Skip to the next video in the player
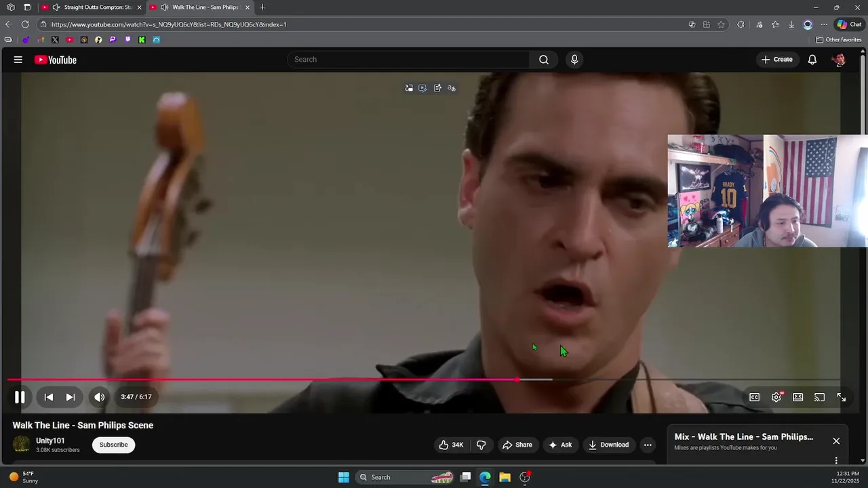 (70, 397)
